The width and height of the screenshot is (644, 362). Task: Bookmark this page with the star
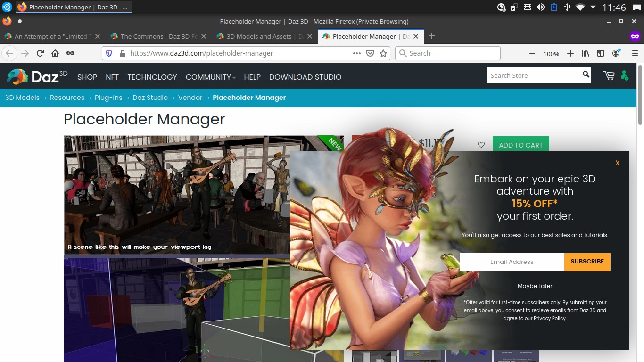tap(383, 53)
